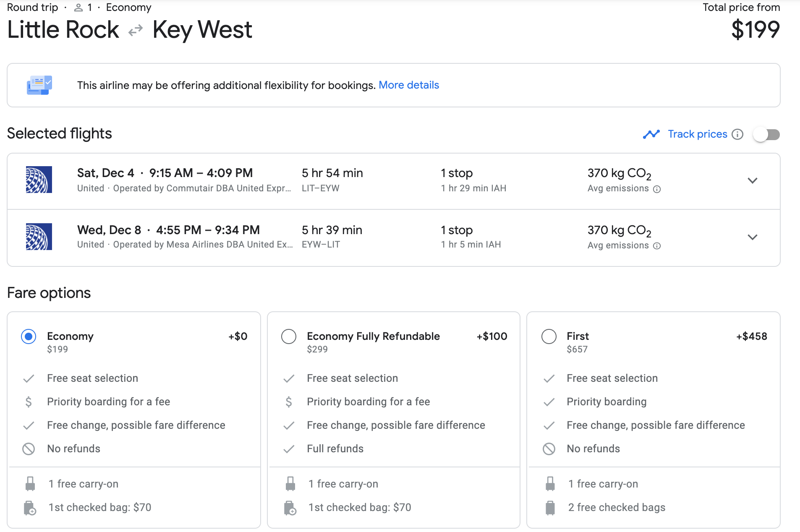Choose the First fare radio button
The width and height of the screenshot is (800, 532).
pos(549,336)
